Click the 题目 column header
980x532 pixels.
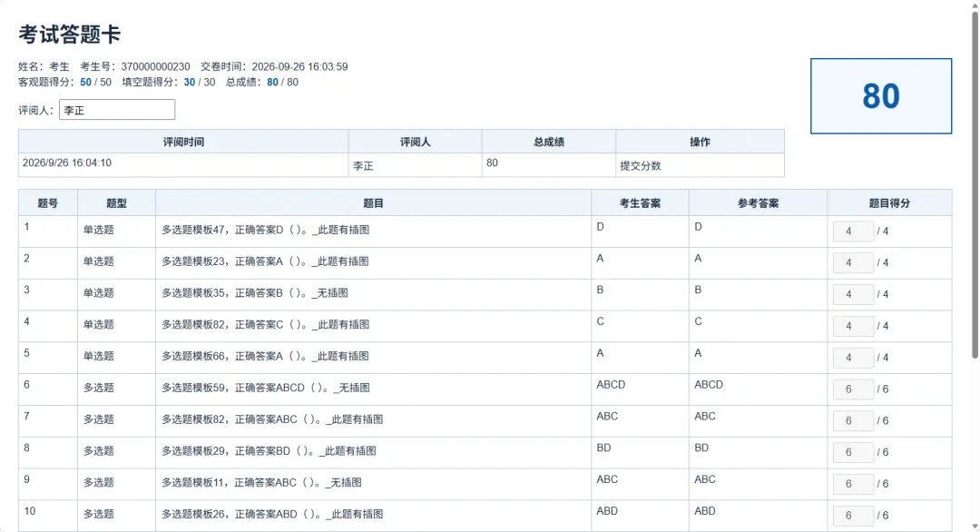373,203
